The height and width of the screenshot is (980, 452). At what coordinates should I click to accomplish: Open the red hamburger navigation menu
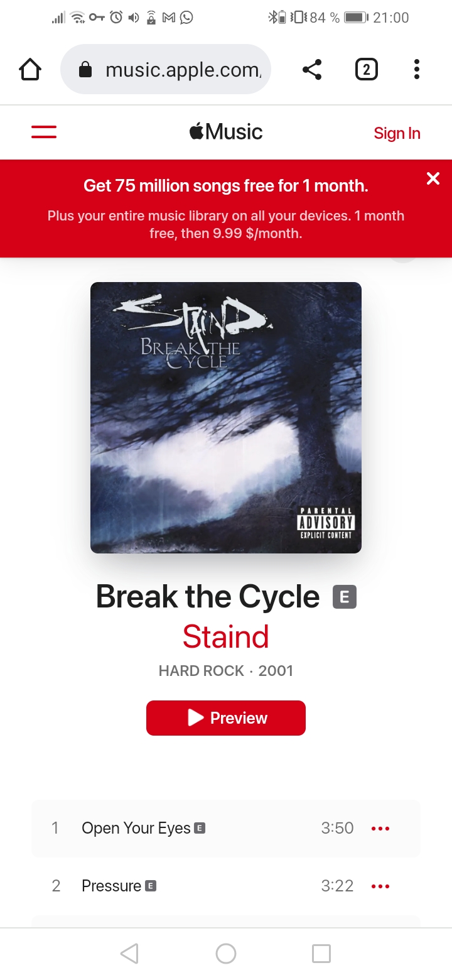44,132
